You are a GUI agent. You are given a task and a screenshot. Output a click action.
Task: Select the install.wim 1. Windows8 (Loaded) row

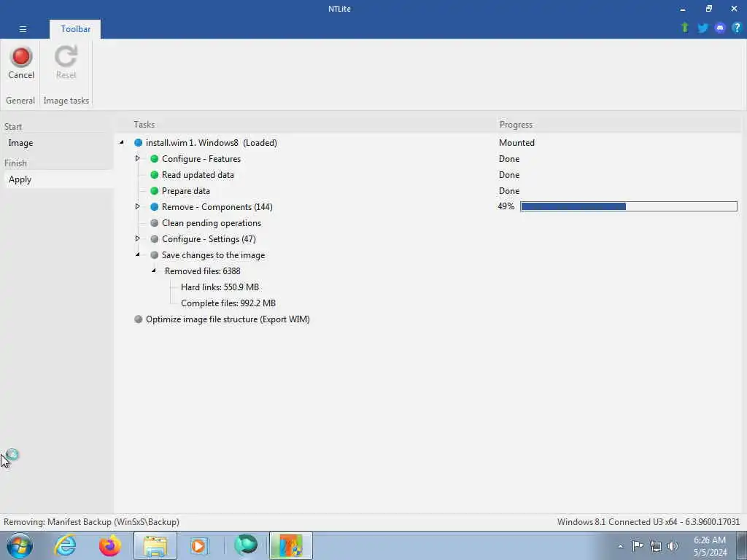[x=211, y=143]
